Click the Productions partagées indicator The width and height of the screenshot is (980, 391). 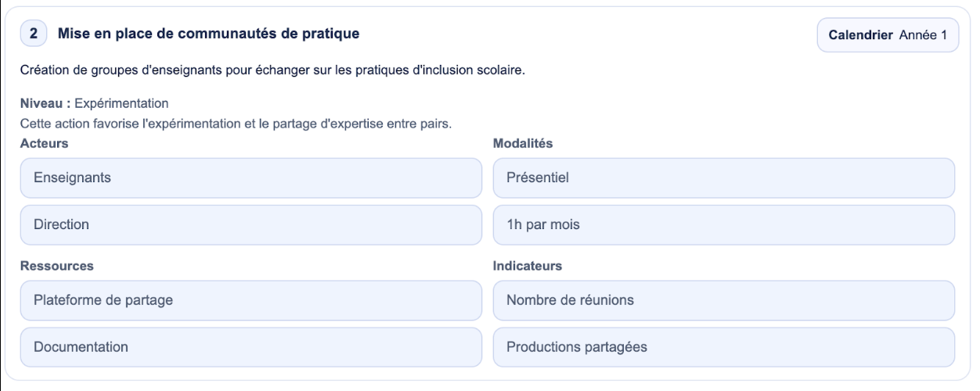(x=724, y=347)
